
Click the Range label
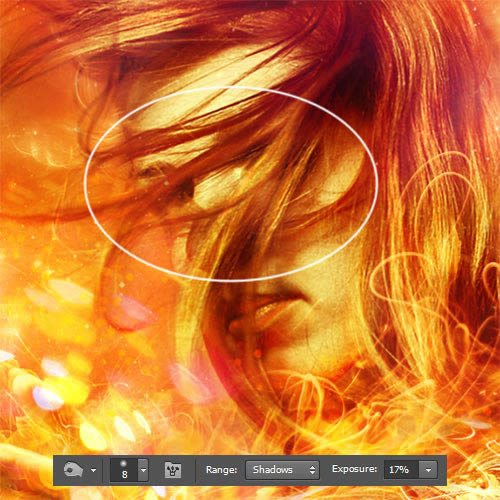pos(221,470)
